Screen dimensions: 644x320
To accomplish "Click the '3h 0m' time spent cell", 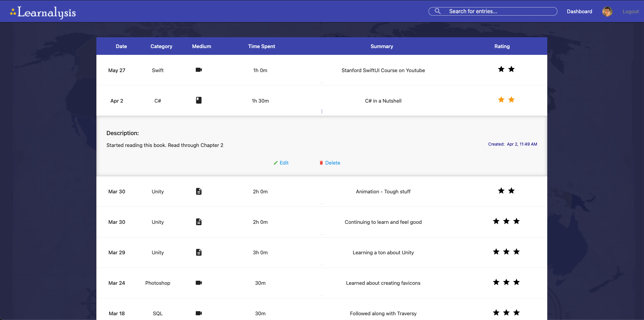I will [x=260, y=253].
